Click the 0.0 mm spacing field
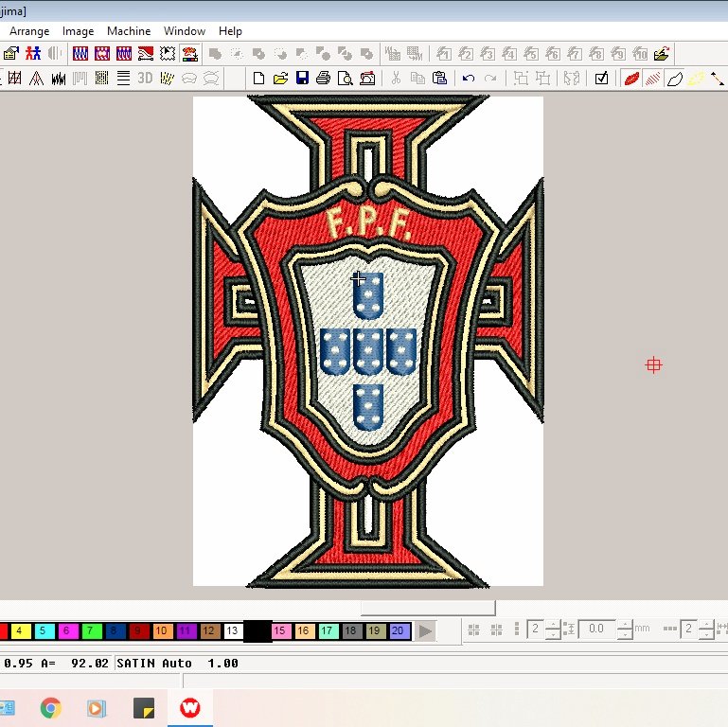The width and height of the screenshot is (728, 727). coord(597,629)
